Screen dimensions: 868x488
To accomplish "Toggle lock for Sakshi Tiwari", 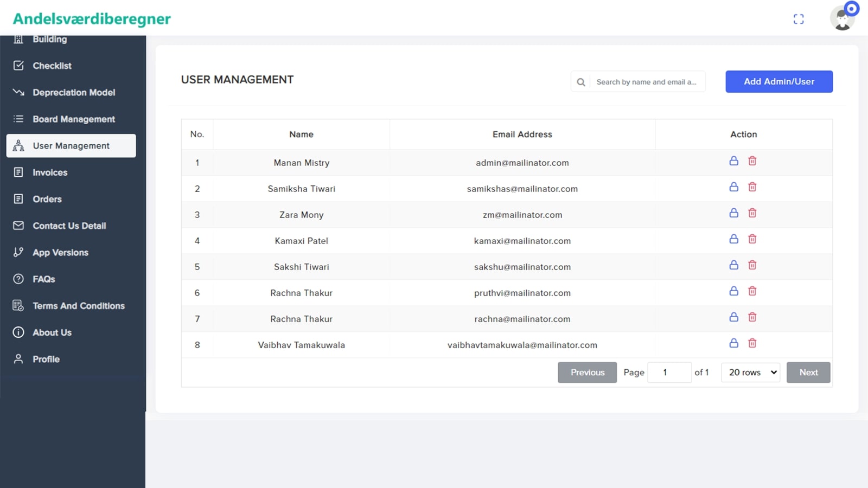I will [733, 265].
